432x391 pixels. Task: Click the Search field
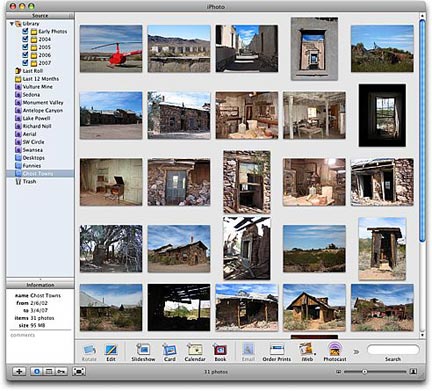coord(393,350)
